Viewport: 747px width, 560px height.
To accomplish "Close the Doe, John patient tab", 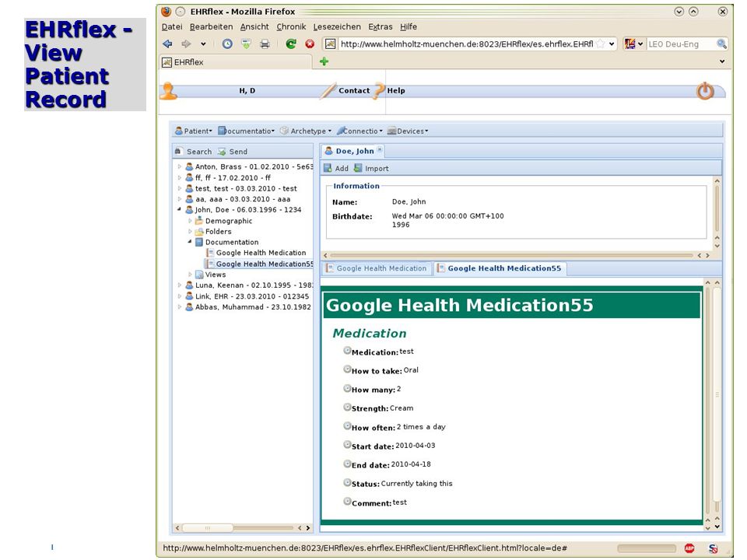I will tap(380, 149).
